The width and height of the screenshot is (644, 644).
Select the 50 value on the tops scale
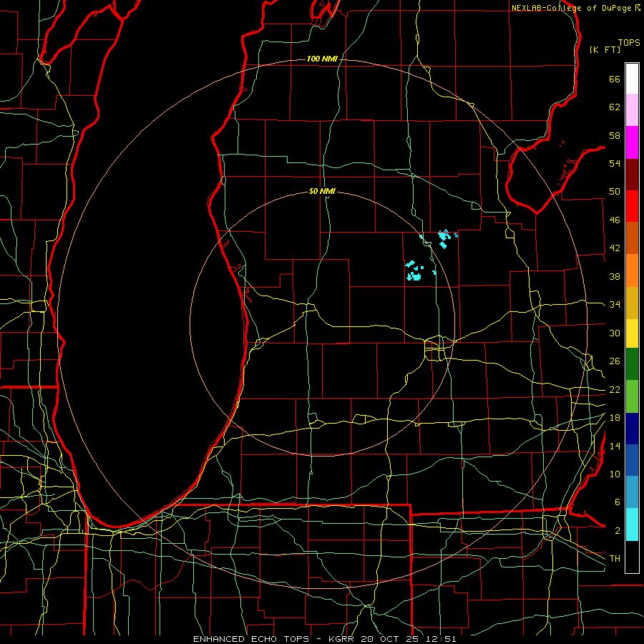[x=615, y=192]
